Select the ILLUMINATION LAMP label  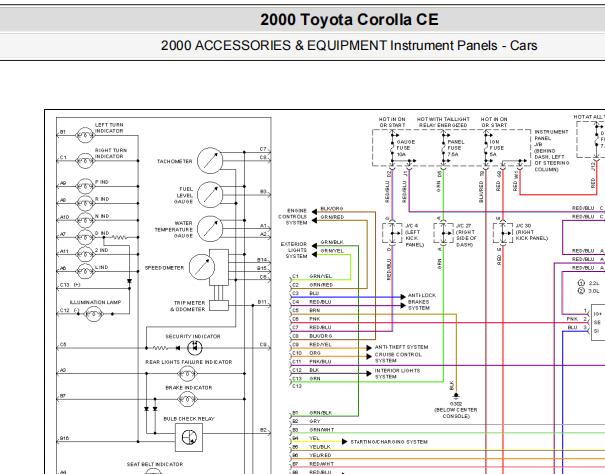pyautogui.click(x=95, y=302)
